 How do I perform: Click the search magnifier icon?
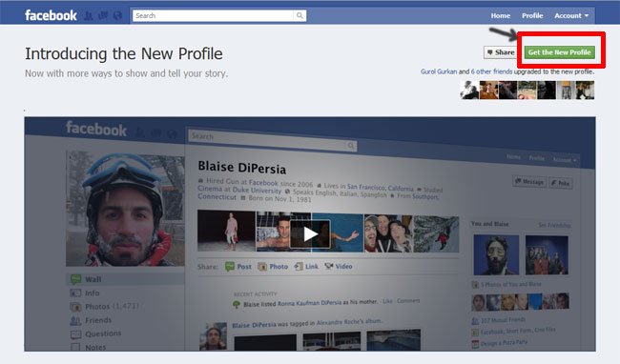(300, 15)
